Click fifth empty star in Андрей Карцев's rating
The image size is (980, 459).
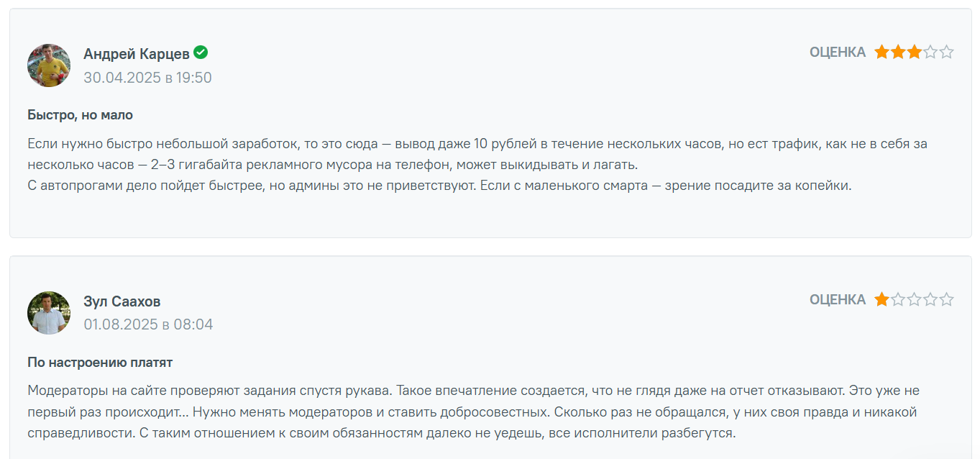click(x=947, y=52)
